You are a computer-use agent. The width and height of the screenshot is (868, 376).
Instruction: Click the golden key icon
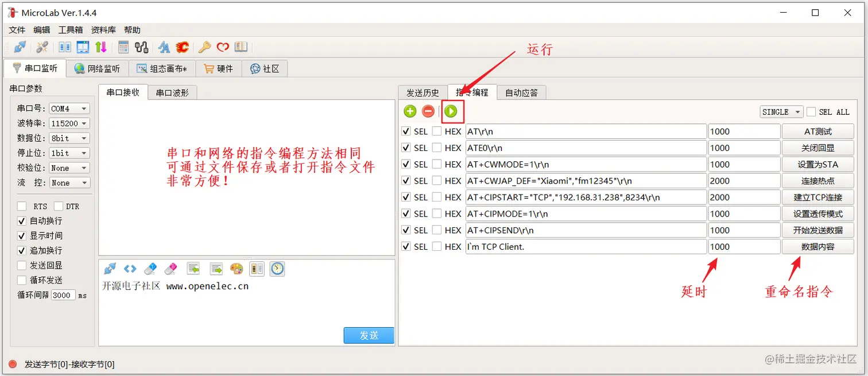click(x=204, y=47)
